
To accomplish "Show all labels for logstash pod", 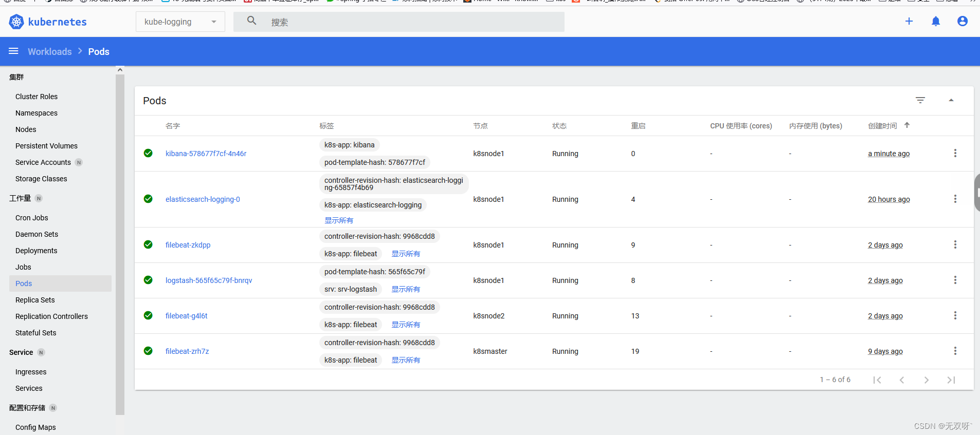I will tap(406, 289).
